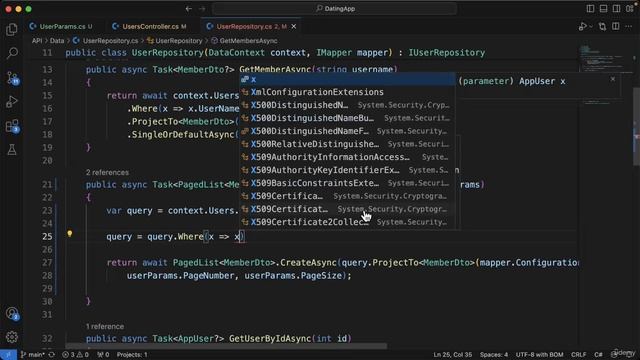Select X500DistinguishedNameF… suggestion
640x360 pixels.
click(x=347, y=131)
